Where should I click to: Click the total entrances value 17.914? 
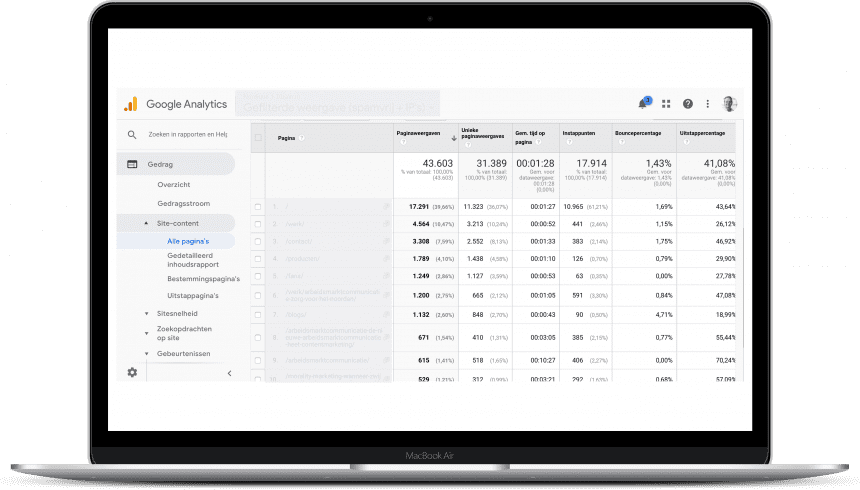(591, 164)
